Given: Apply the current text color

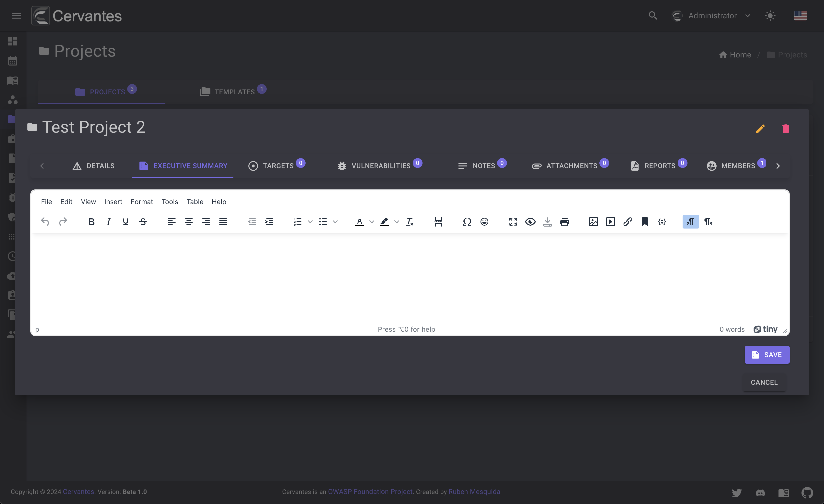Looking at the screenshot, I should tap(359, 222).
